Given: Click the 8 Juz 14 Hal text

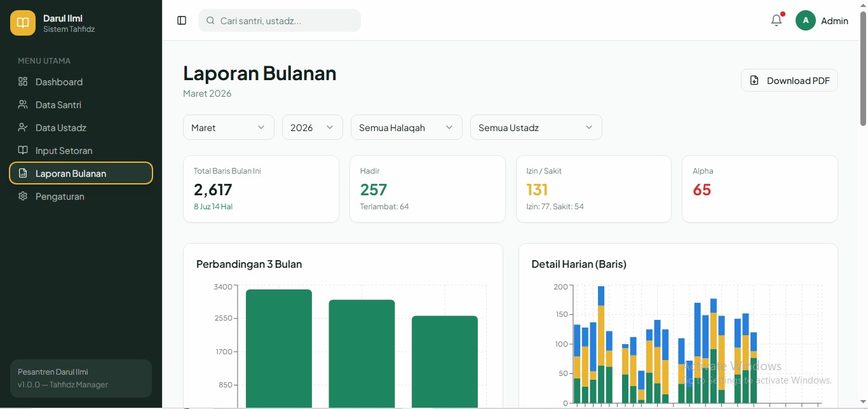Looking at the screenshot, I should click(x=213, y=207).
